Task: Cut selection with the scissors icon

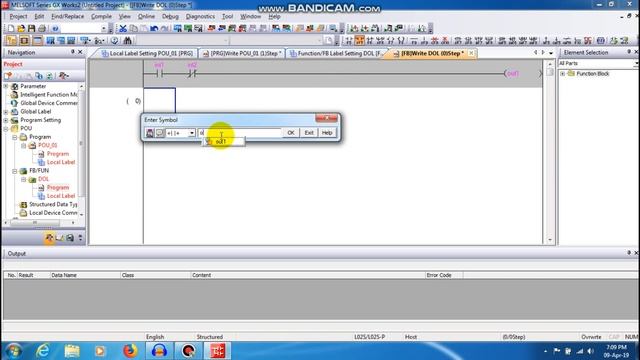Action: click(x=122, y=28)
